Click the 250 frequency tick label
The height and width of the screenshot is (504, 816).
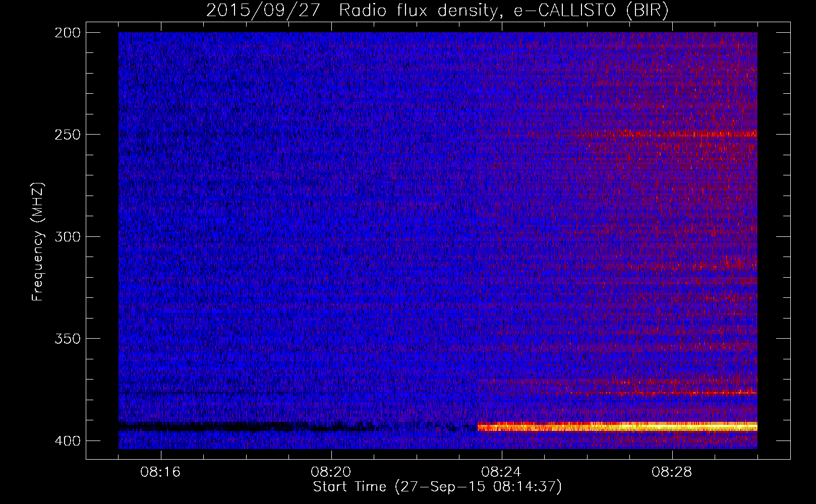click(67, 135)
